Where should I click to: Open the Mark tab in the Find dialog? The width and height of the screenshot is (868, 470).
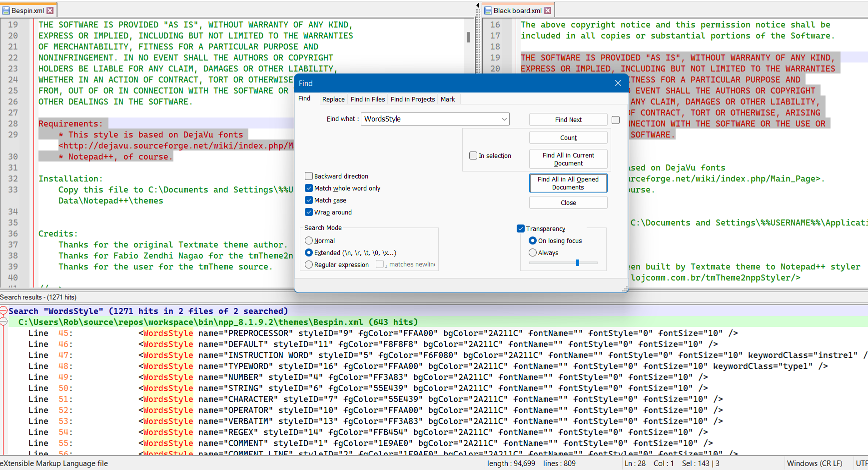click(447, 99)
